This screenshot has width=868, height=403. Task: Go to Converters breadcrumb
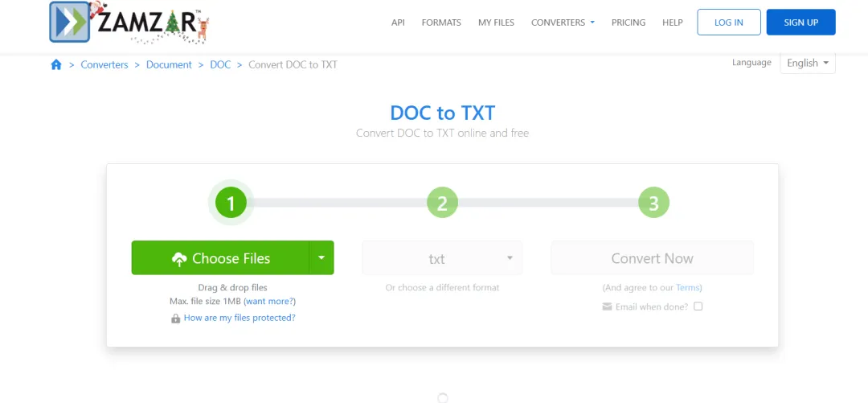[x=104, y=65]
